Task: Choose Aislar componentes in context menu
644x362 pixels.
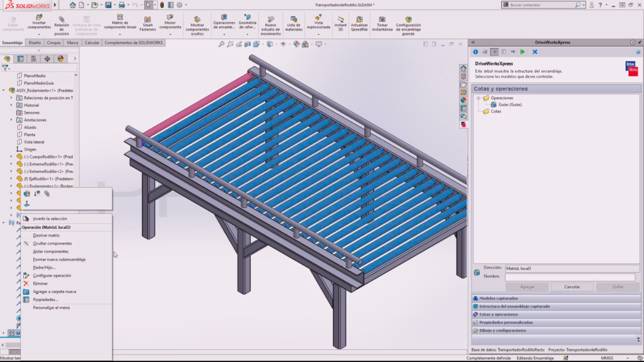Action: 66,251
